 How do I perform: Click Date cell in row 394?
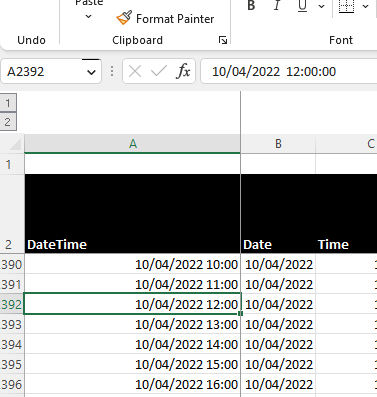(x=278, y=344)
